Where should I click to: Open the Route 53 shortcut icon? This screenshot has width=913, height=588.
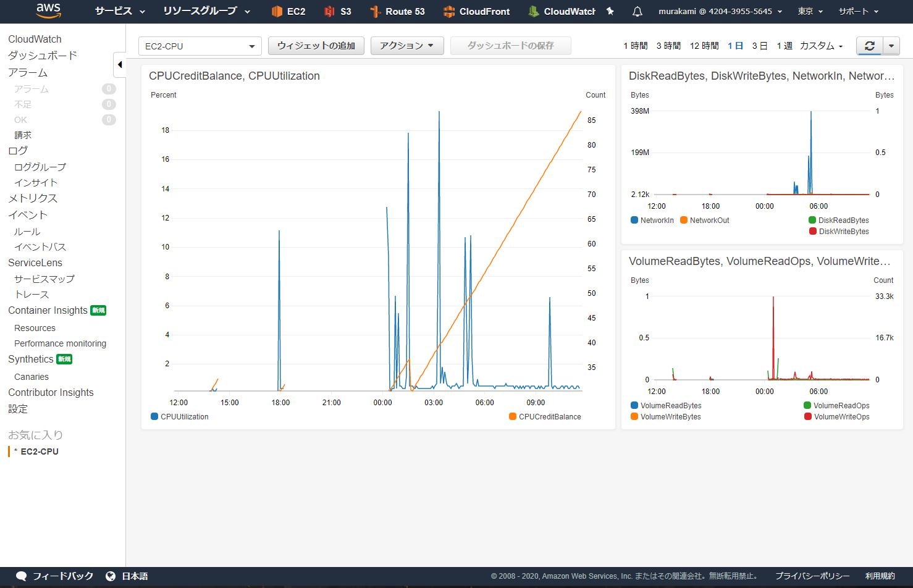pyautogui.click(x=375, y=11)
